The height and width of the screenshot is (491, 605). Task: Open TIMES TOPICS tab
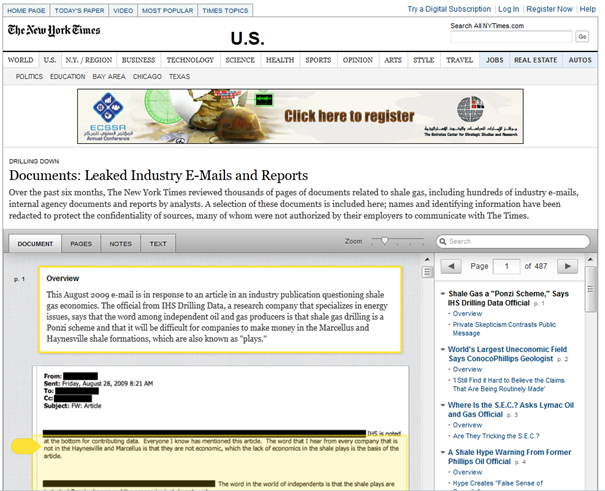(x=225, y=10)
